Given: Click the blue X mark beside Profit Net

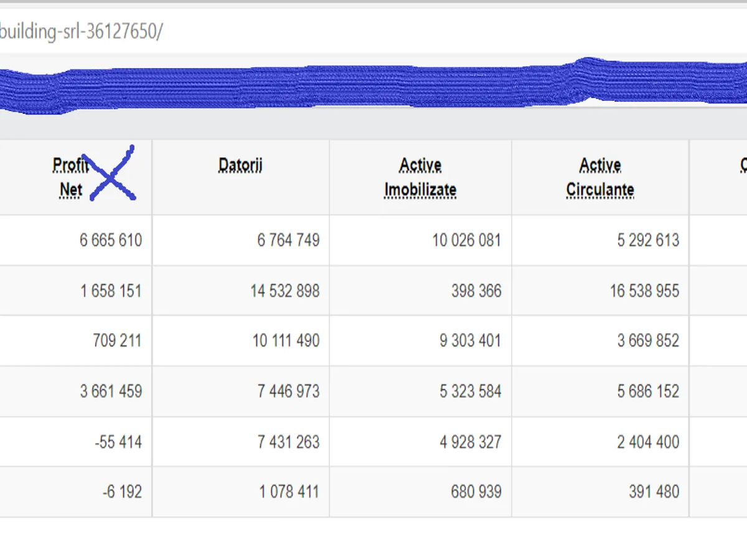Looking at the screenshot, I should pos(111,174).
